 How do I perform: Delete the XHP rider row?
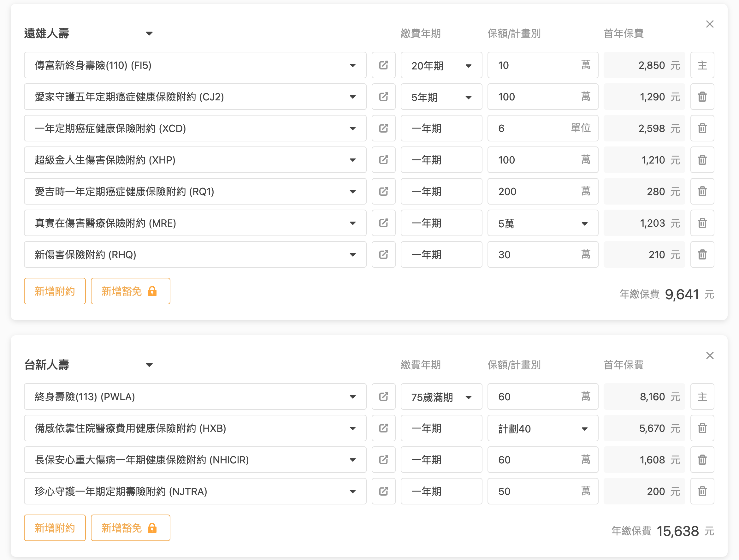click(702, 160)
